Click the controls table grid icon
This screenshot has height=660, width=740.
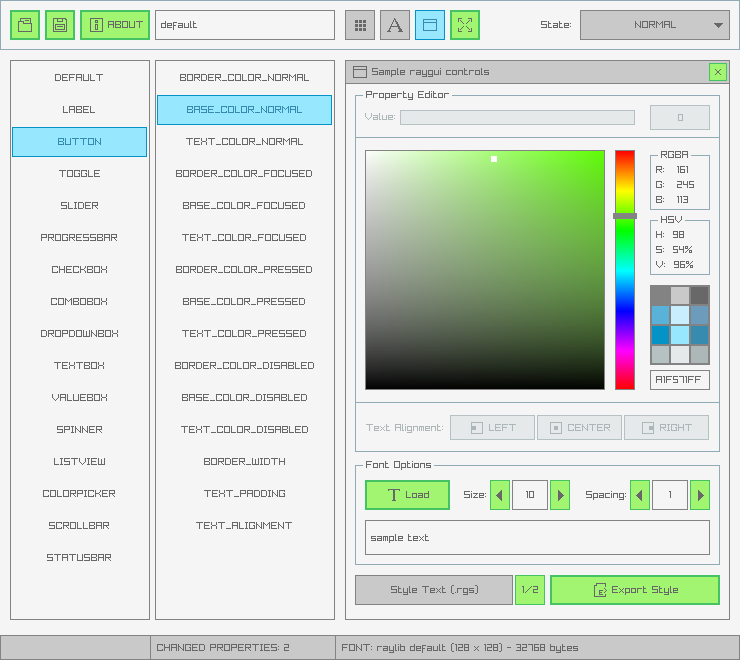click(360, 25)
